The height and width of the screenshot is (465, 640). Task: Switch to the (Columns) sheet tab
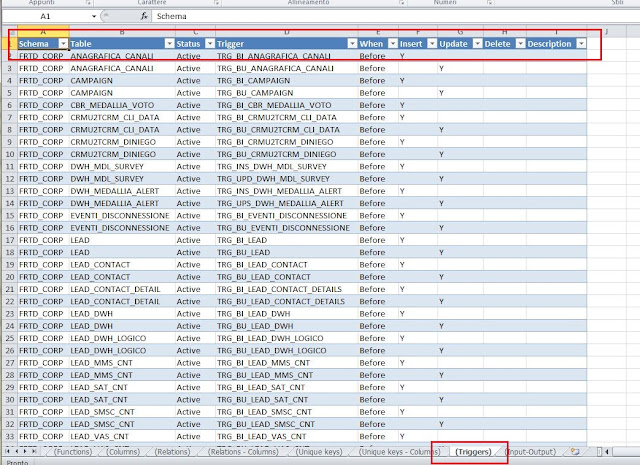pyautogui.click(x=123, y=452)
